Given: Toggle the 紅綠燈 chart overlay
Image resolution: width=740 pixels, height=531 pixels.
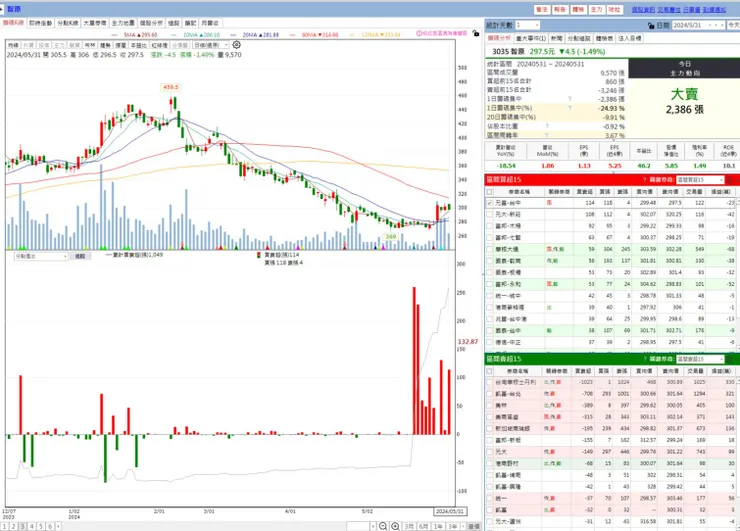Looking at the screenshot, I should pyautogui.click(x=160, y=45).
